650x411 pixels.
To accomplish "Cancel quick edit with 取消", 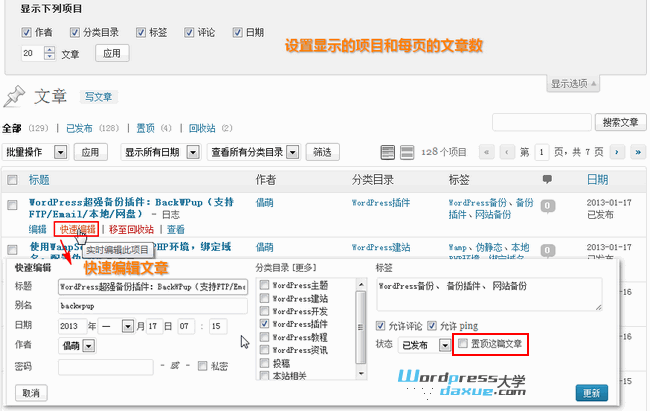I will coord(31,393).
